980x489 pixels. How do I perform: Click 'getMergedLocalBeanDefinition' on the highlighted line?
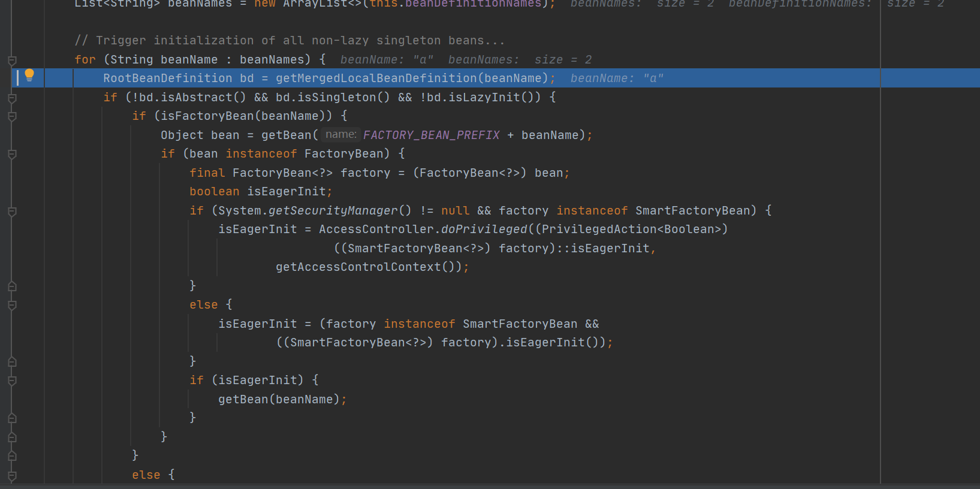tap(376, 79)
